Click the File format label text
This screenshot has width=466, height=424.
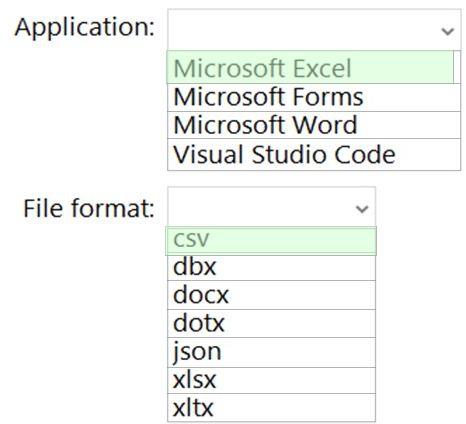point(89,208)
